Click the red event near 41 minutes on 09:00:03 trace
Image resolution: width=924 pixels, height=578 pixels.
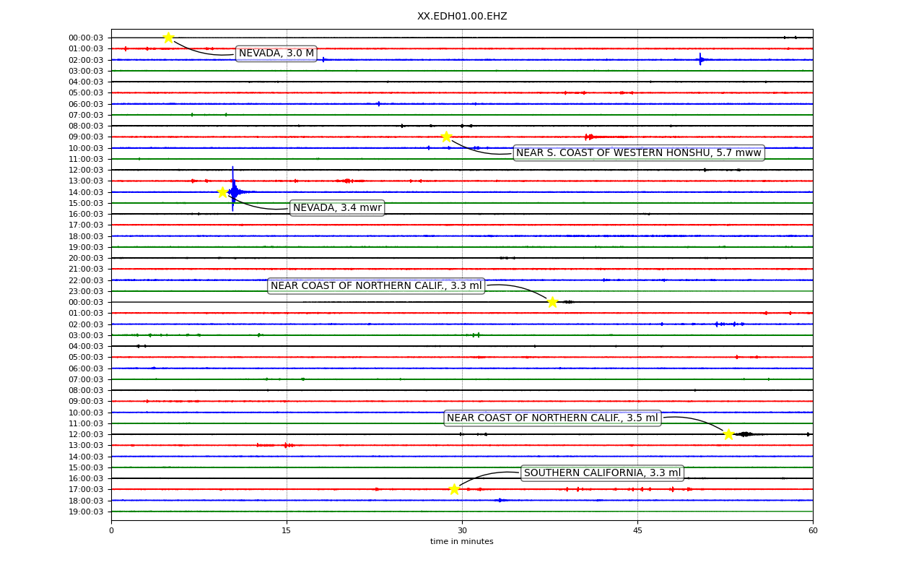(x=590, y=137)
